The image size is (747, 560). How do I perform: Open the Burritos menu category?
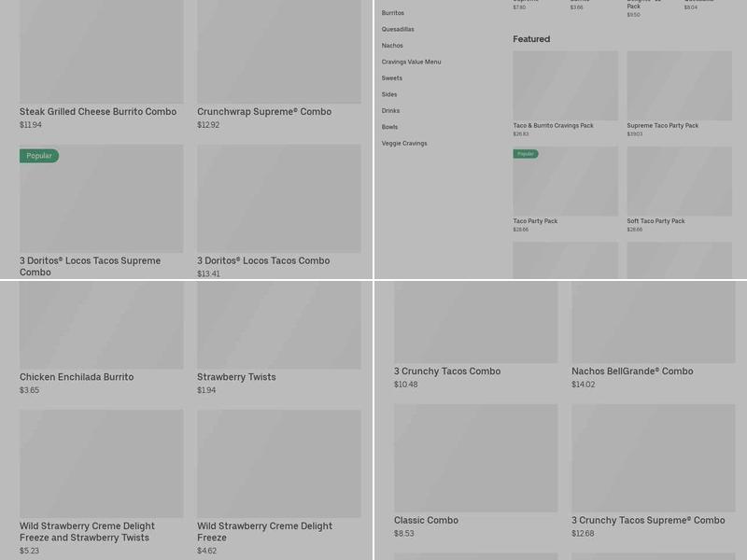[x=393, y=13]
